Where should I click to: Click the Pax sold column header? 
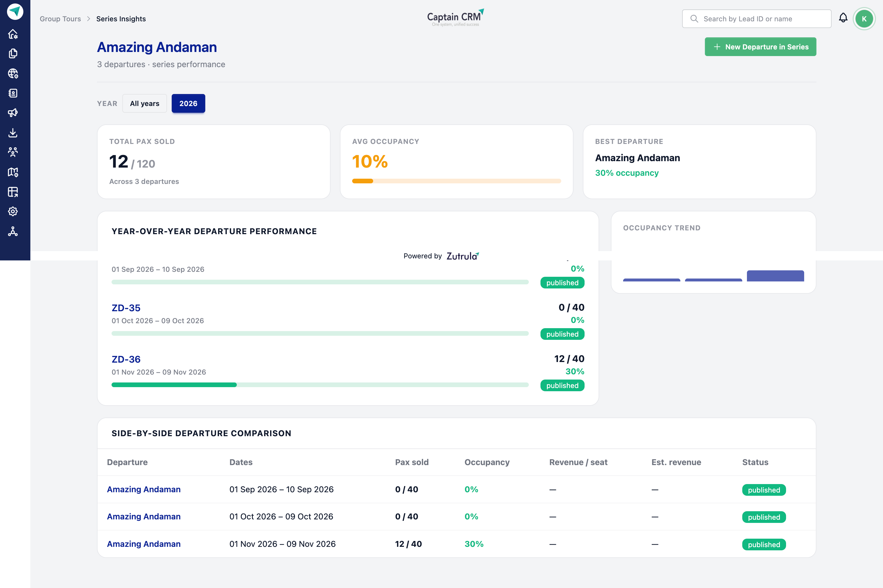(412, 462)
